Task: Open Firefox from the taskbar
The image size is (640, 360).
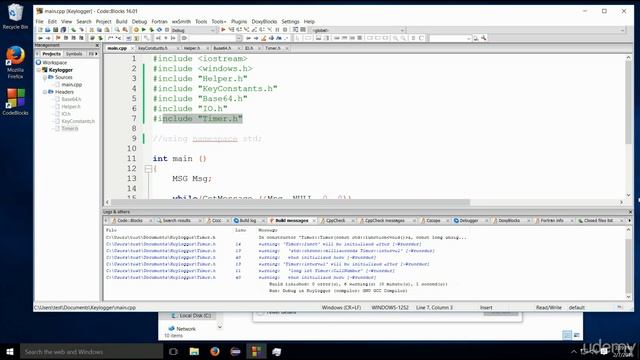Action: tap(215, 351)
